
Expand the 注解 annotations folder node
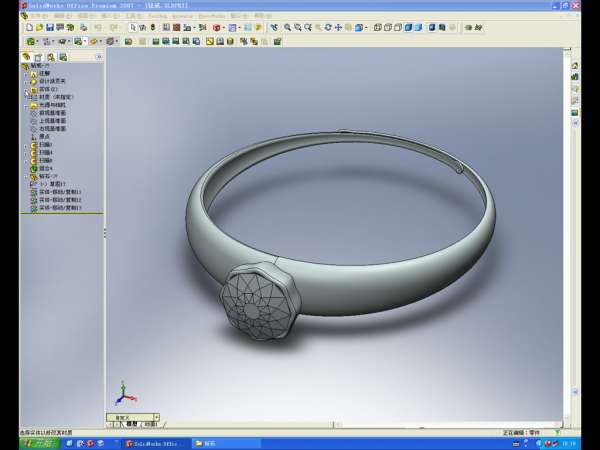pos(26,73)
